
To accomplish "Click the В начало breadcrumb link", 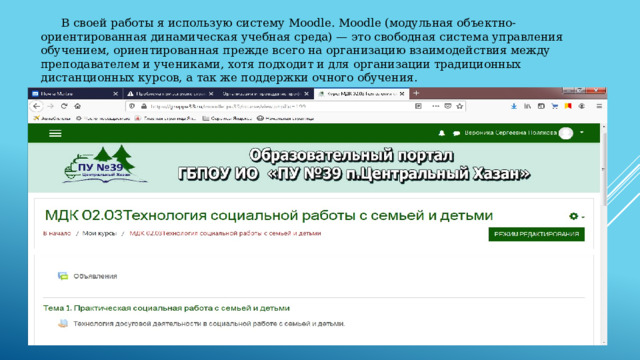I will [x=57, y=233].
